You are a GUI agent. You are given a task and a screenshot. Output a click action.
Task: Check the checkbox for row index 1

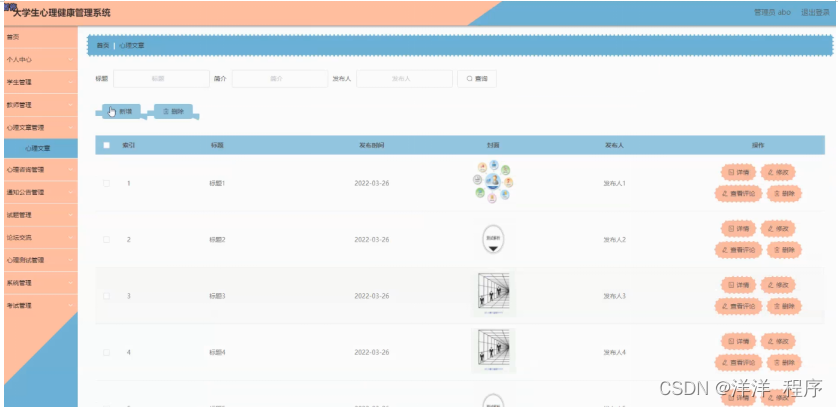[106, 183]
